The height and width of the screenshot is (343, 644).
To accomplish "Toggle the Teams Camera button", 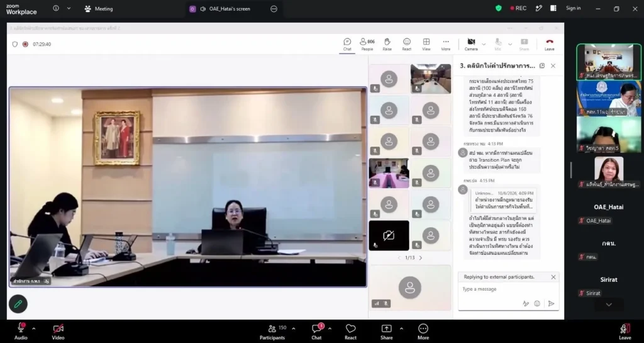I will [x=471, y=44].
